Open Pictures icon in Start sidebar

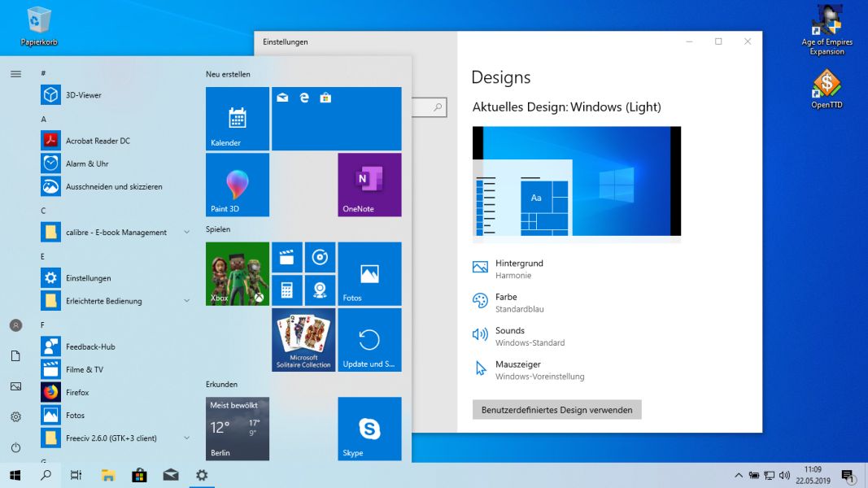15,386
